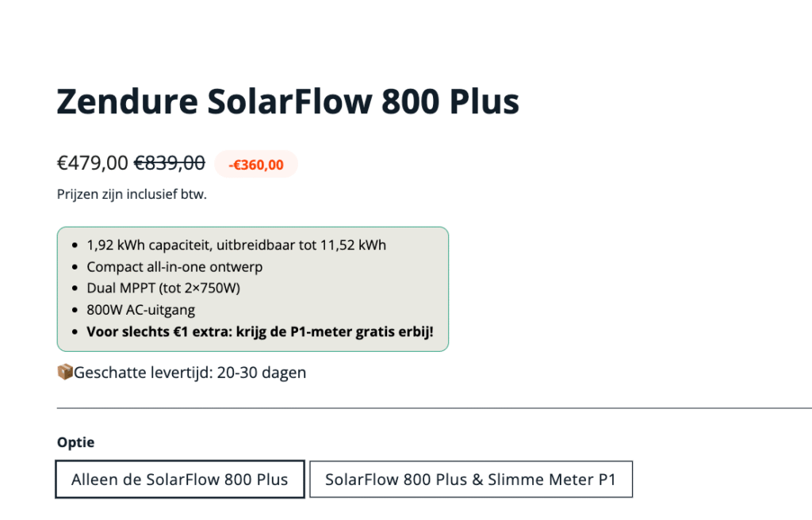Click the "800W AC-uitgang" bullet text
The height and width of the screenshot is (520, 812).
pyautogui.click(x=140, y=310)
